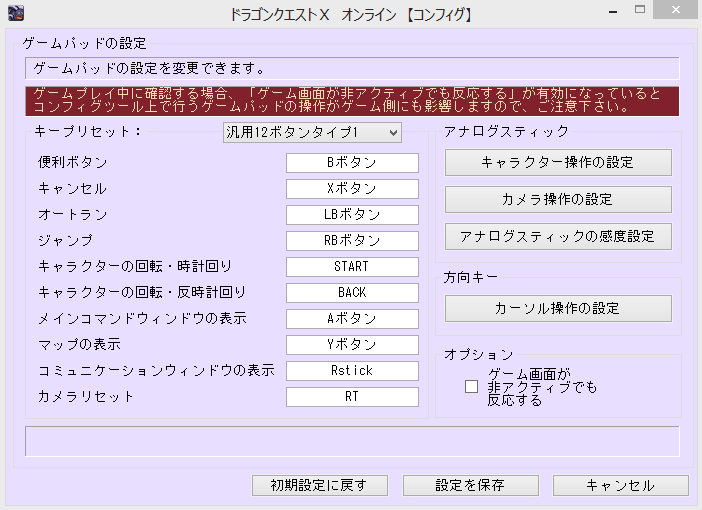Enable ゲーム画面が非アクティブでも反応する checkbox
The image size is (702, 510).
click(x=471, y=386)
